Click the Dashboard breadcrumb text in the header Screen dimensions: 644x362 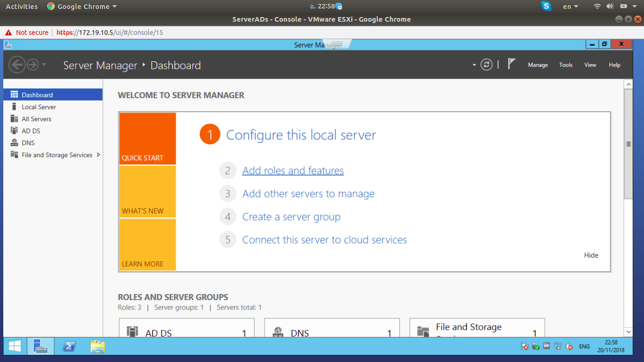tap(175, 66)
